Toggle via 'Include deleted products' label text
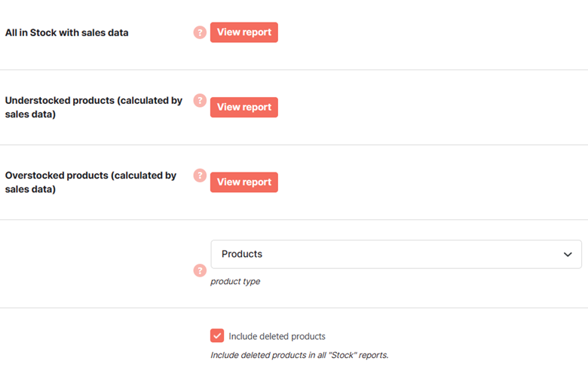This screenshot has height=379, width=588. click(x=277, y=336)
